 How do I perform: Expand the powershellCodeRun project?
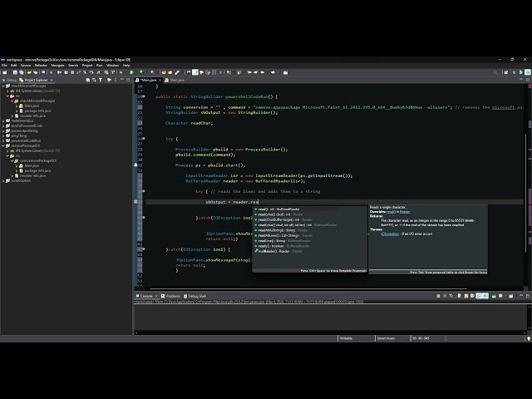pyautogui.click(x=3, y=140)
